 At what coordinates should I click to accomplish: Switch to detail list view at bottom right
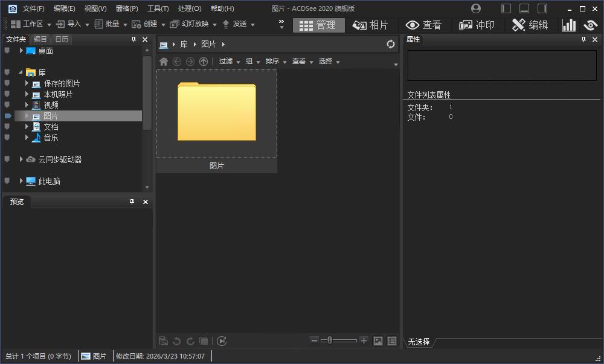click(x=391, y=340)
